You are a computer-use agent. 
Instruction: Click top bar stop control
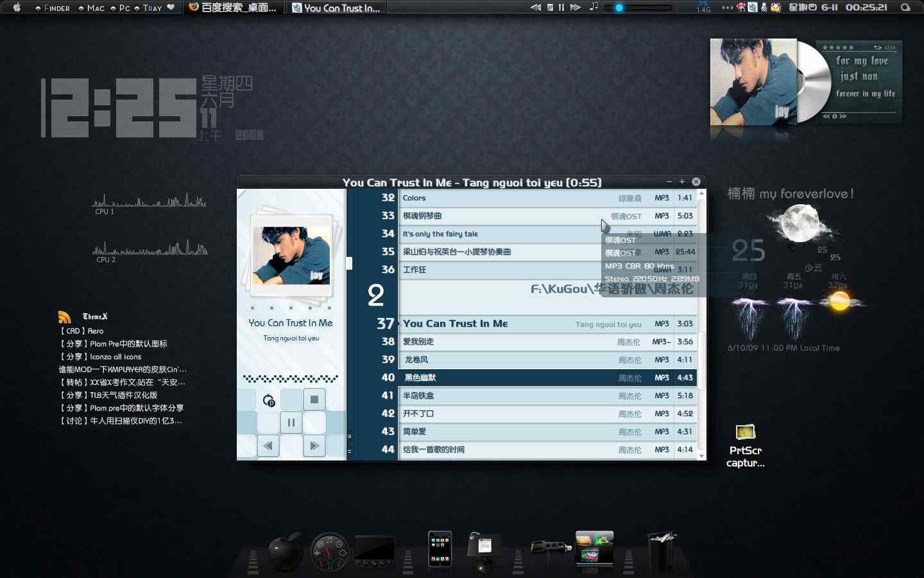pos(551,8)
